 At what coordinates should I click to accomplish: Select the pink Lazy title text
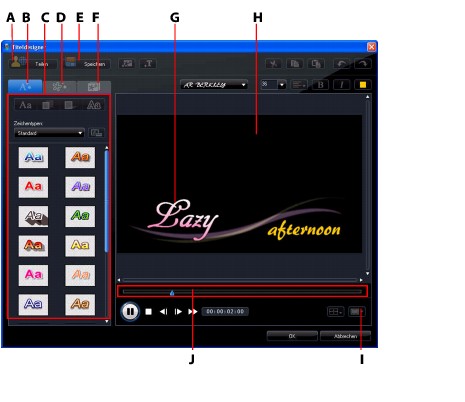(183, 219)
